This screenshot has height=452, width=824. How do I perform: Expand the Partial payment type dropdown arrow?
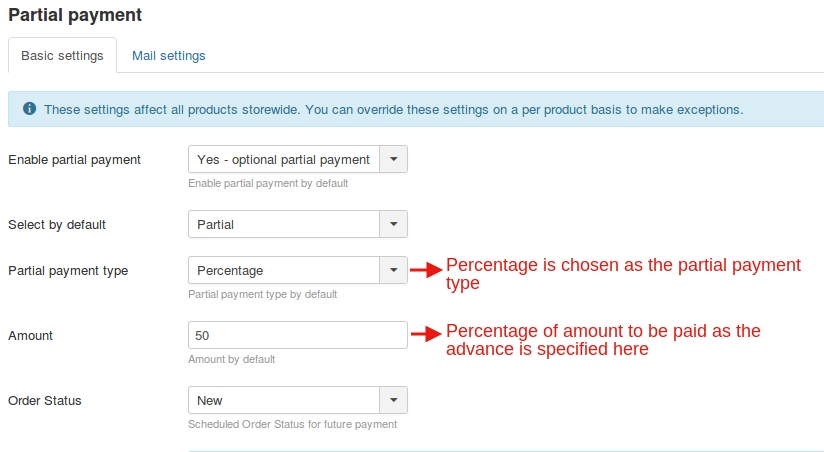pyautogui.click(x=393, y=270)
